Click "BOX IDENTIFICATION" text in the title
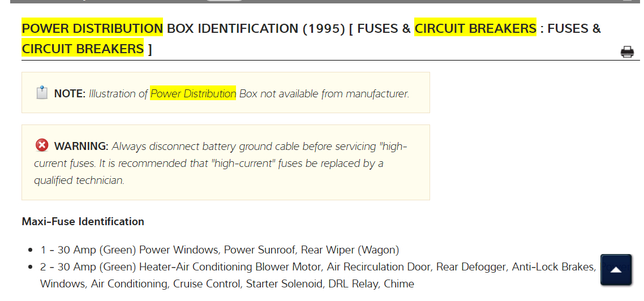The width and height of the screenshot is (644, 301). 232,28
